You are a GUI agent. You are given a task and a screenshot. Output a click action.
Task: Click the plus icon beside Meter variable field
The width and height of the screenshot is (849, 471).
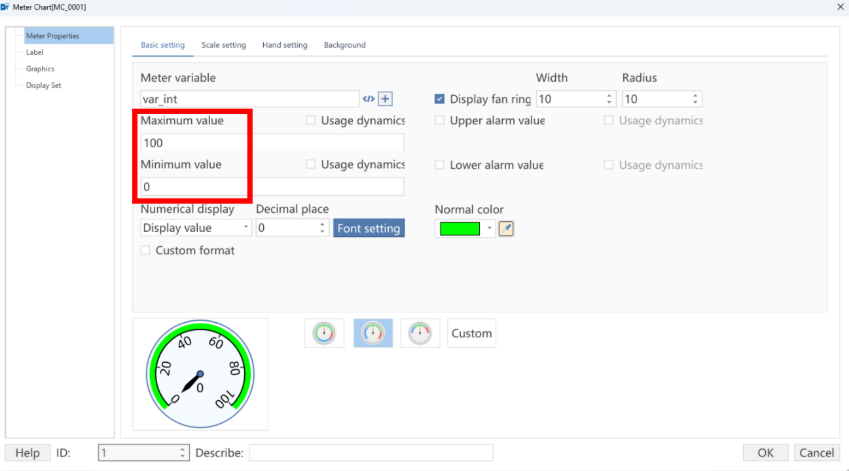coord(385,99)
